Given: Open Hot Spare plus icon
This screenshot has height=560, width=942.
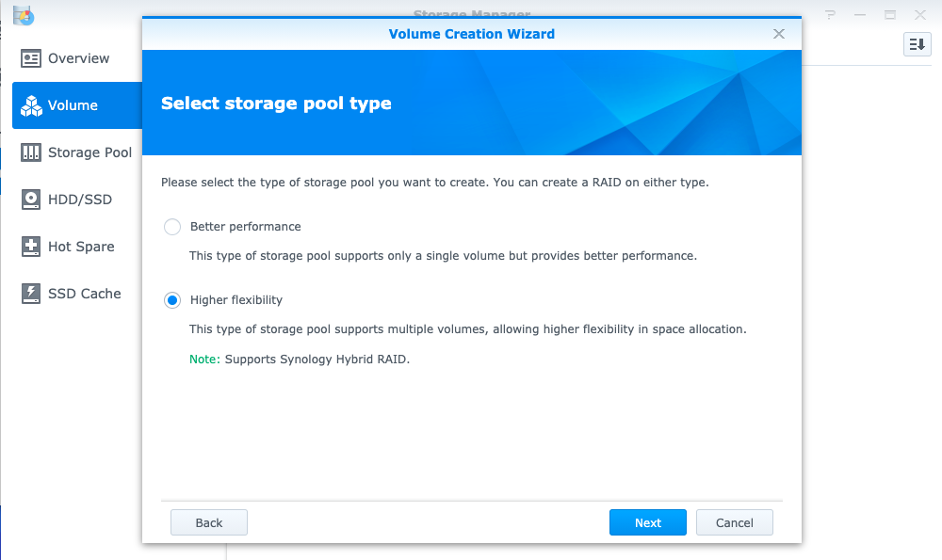Looking at the screenshot, I should point(31,246).
